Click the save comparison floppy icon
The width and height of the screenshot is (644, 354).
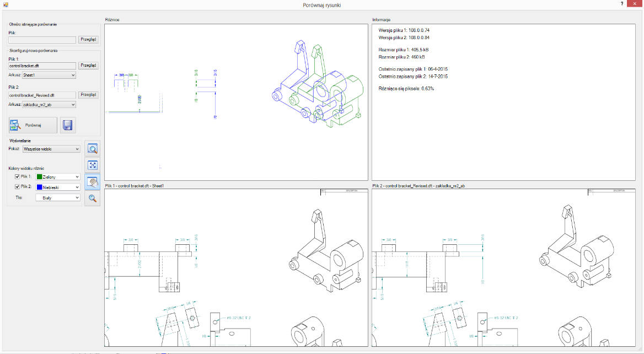[x=68, y=125]
